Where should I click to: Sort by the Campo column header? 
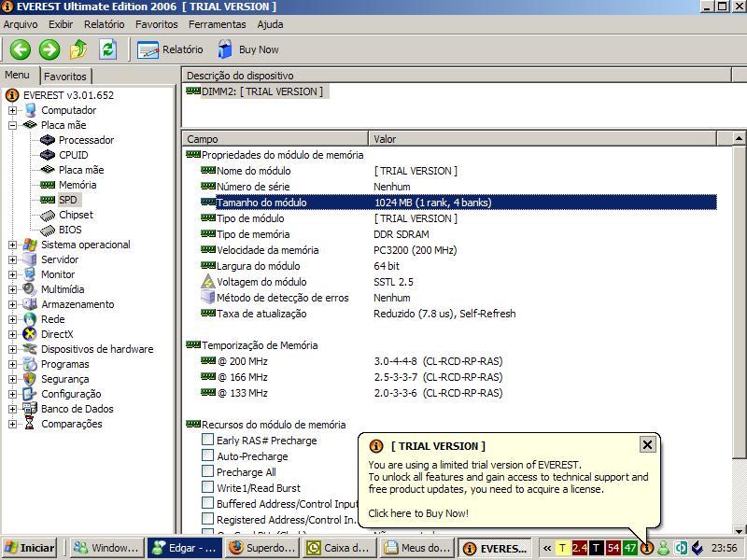tap(275, 139)
